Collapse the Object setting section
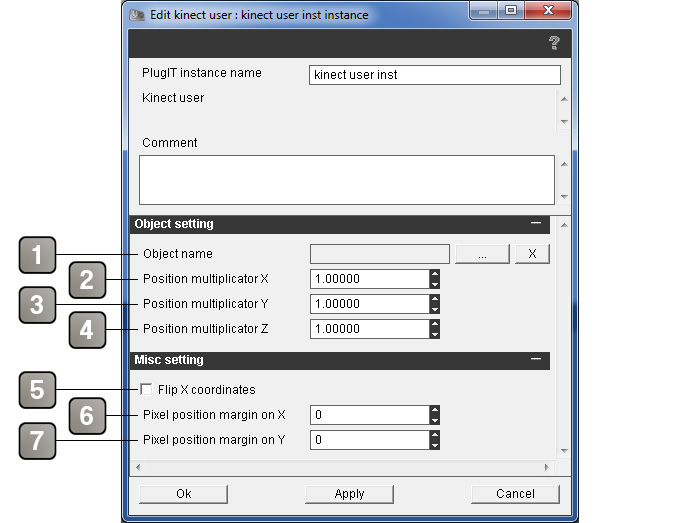Viewport: 700px width, 523px height. click(x=536, y=223)
